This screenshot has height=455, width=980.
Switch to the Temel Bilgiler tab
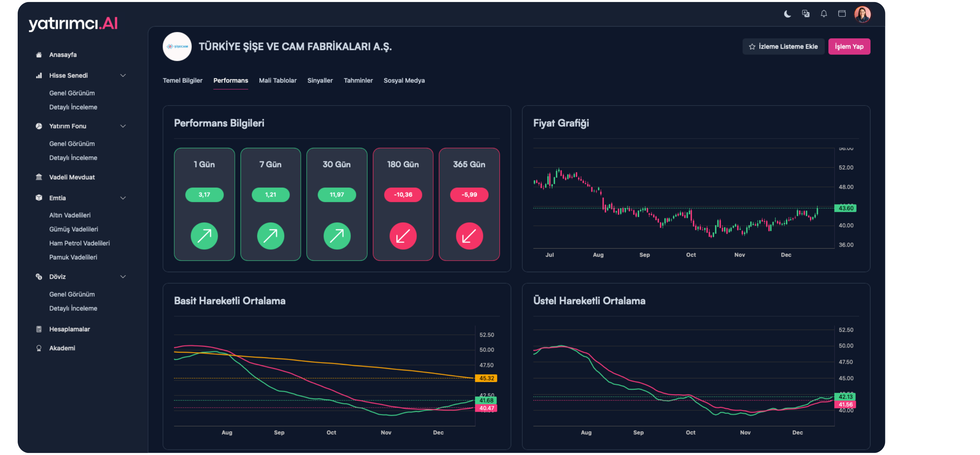[183, 80]
